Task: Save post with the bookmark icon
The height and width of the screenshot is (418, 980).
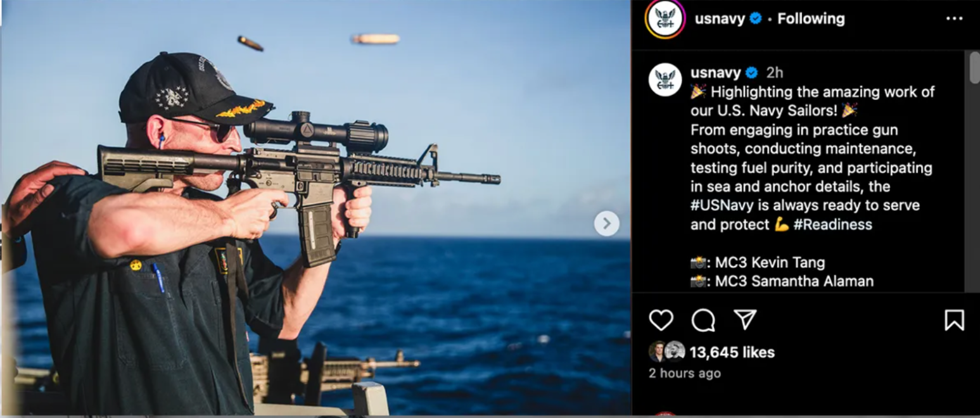Action: (954, 320)
